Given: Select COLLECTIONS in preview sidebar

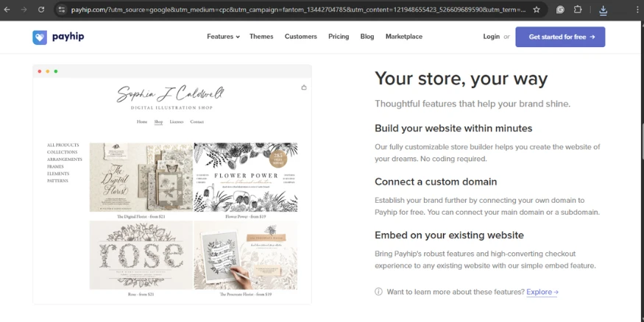Looking at the screenshot, I should pyautogui.click(x=62, y=152).
